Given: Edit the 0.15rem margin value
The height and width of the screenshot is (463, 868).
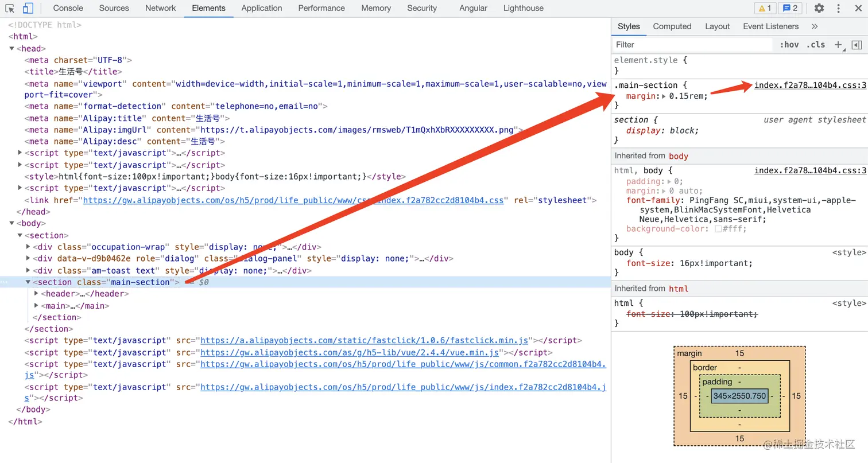Looking at the screenshot, I should pos(687,96).
